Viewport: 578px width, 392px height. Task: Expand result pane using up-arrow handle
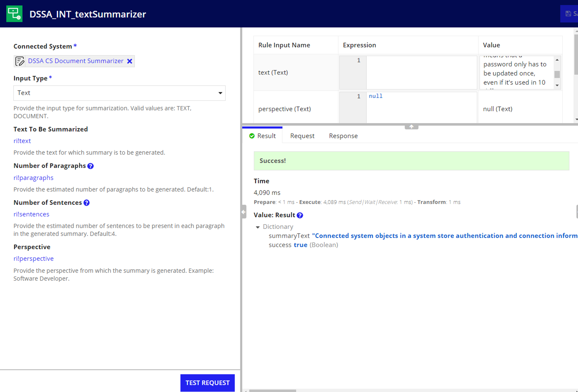[x=411, y=127]
